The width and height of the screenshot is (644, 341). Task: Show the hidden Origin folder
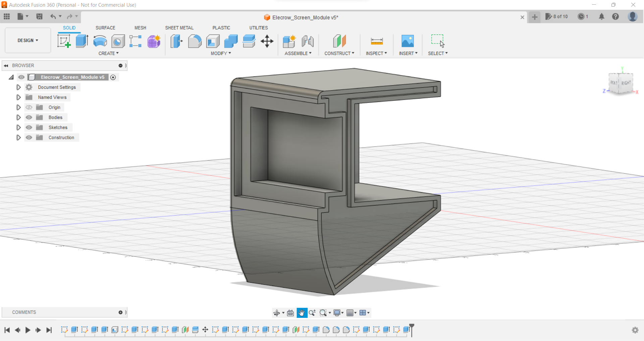point(29,107)
